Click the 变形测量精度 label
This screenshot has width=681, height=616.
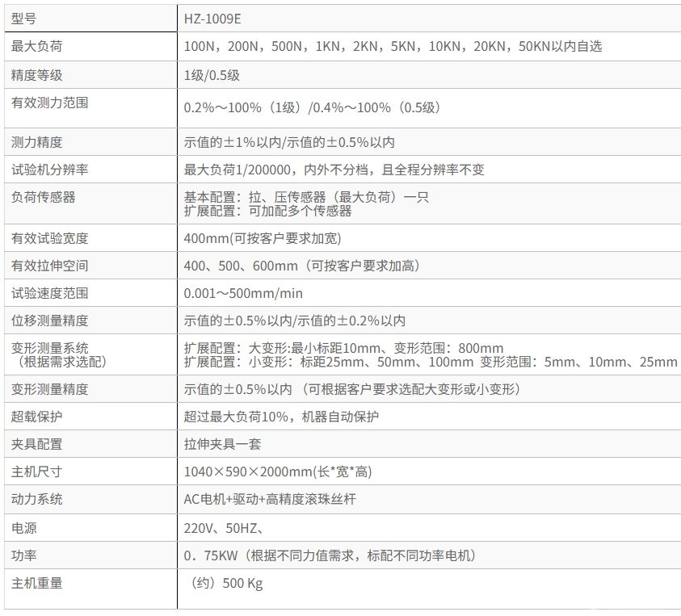click(49, 389)
